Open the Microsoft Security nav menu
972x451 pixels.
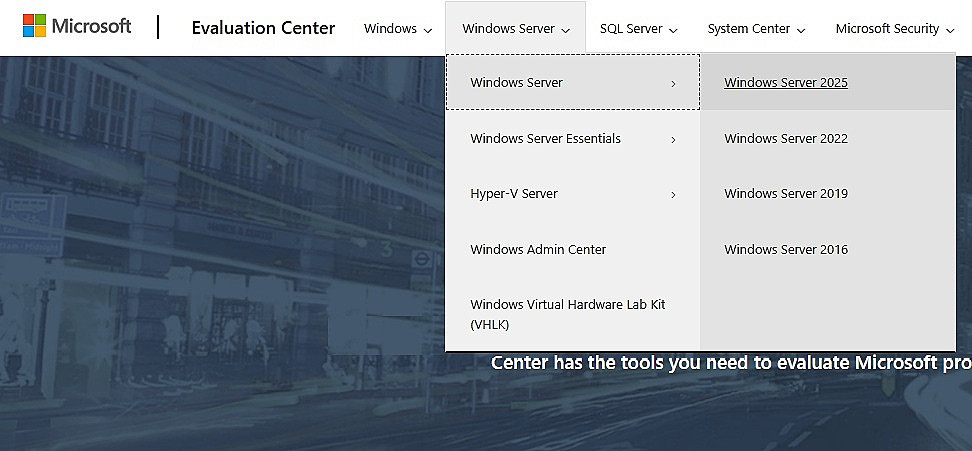coord(895,28)
